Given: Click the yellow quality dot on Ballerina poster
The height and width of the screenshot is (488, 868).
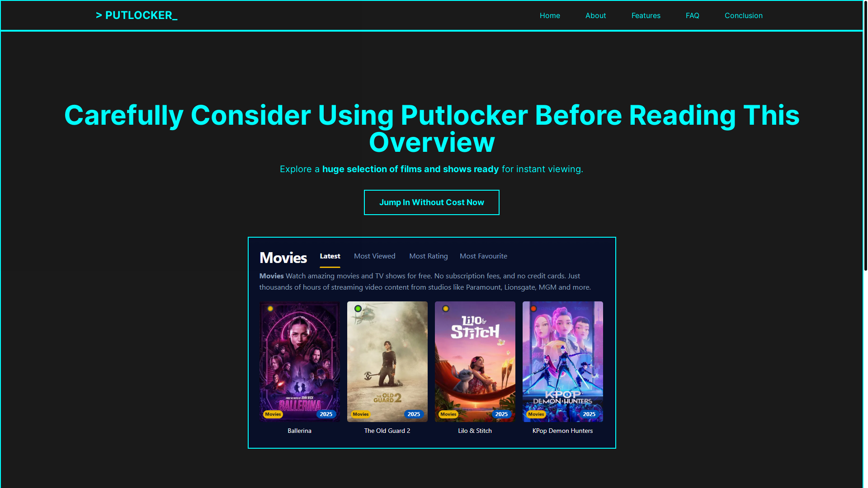Looking at the screenshot, I should [270, 309].
